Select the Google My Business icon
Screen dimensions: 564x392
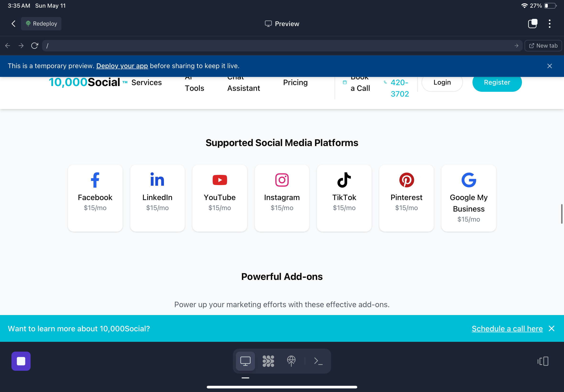pos(468,180)
